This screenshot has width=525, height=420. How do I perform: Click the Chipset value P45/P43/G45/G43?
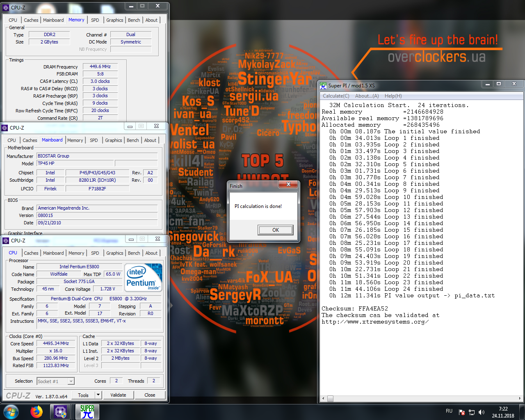(x=97, y=173)
